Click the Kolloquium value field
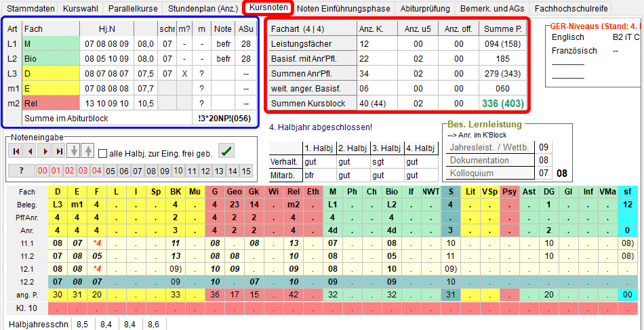Screen dimensions: 644x330 (542, 174)
